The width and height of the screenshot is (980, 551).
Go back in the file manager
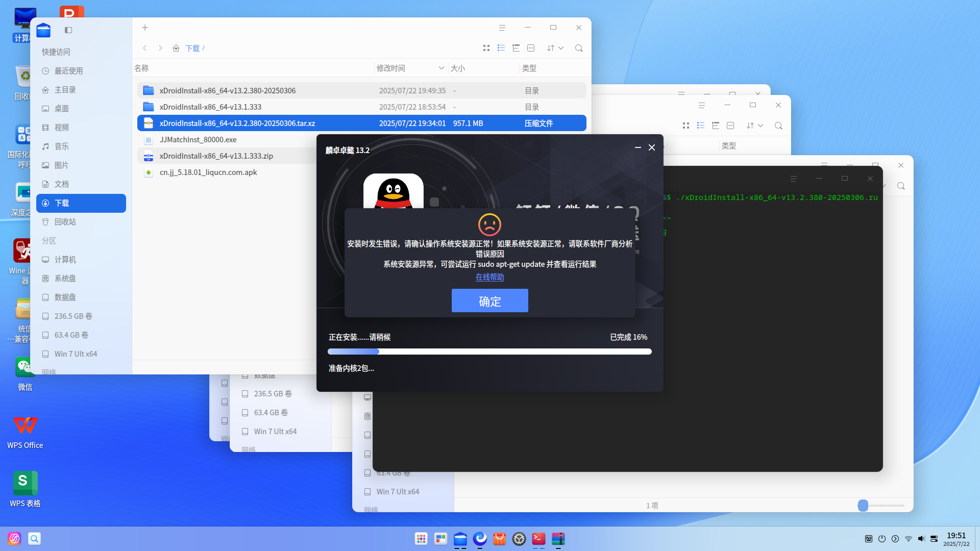pyautogui.click(x=145, y=48)
